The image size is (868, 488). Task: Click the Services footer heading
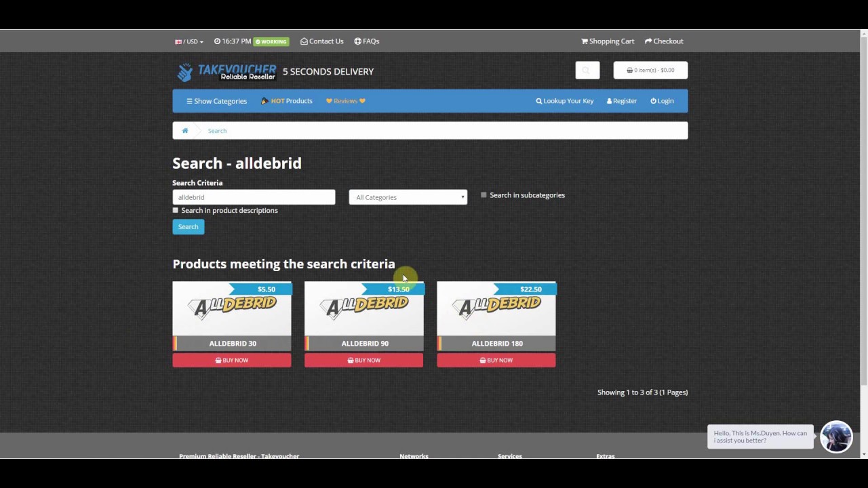[x=510, y=456]
